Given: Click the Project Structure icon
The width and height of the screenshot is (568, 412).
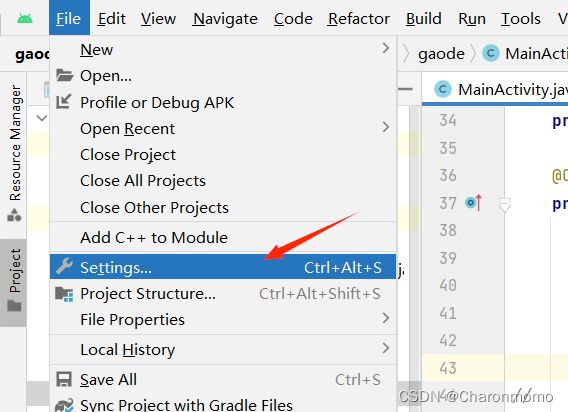Looking at the screenshot, I should pos(64,294).
